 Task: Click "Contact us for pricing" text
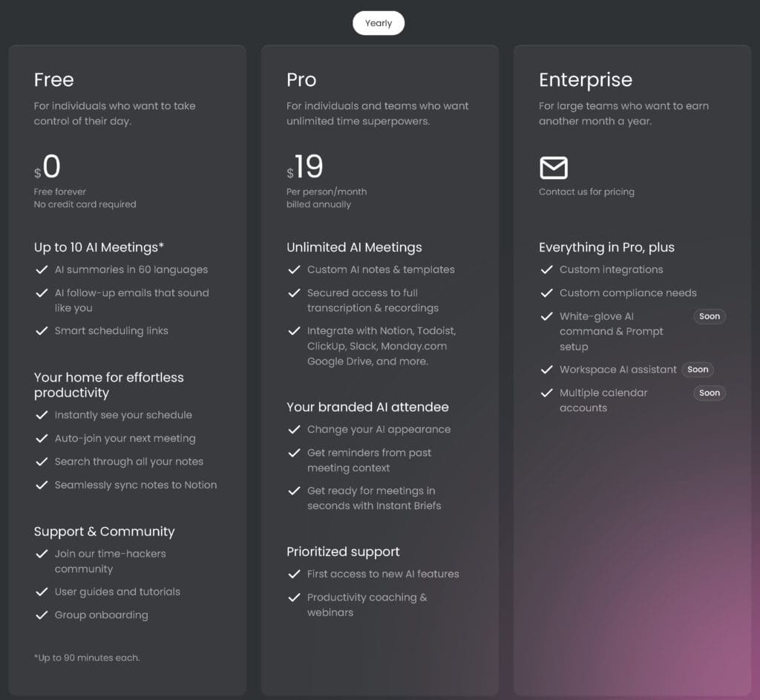[x=586, y=192]
